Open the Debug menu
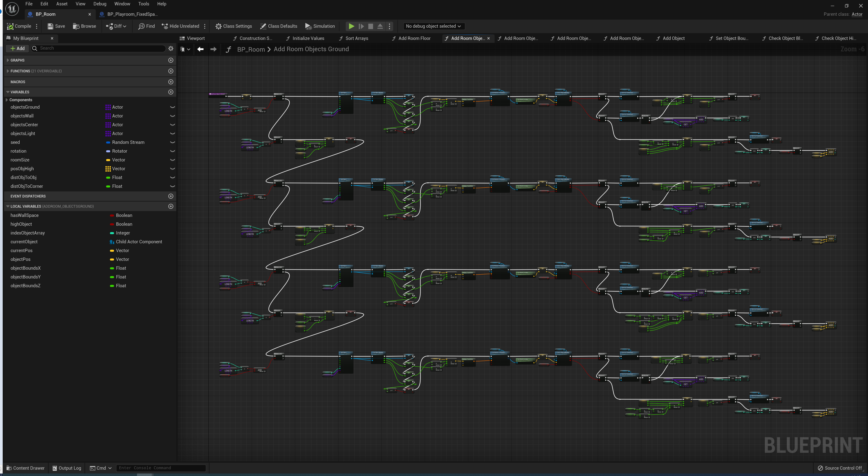This screenshot has width=868, height=476. click(100, 4)
